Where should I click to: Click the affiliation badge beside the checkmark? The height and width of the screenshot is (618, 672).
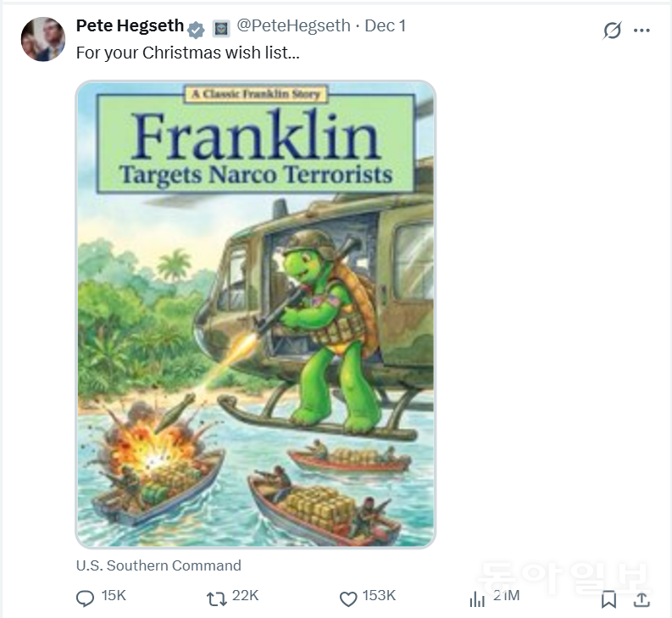(219, 28)
